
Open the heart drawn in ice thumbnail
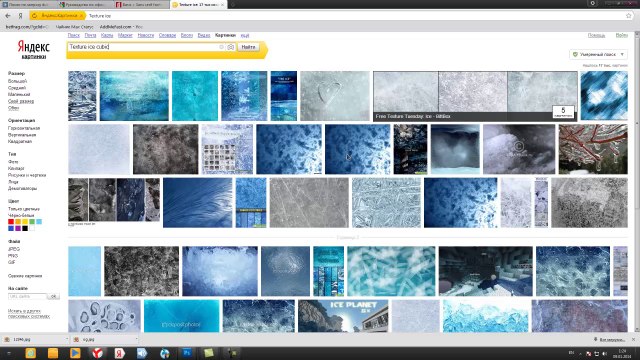point(335,96)
